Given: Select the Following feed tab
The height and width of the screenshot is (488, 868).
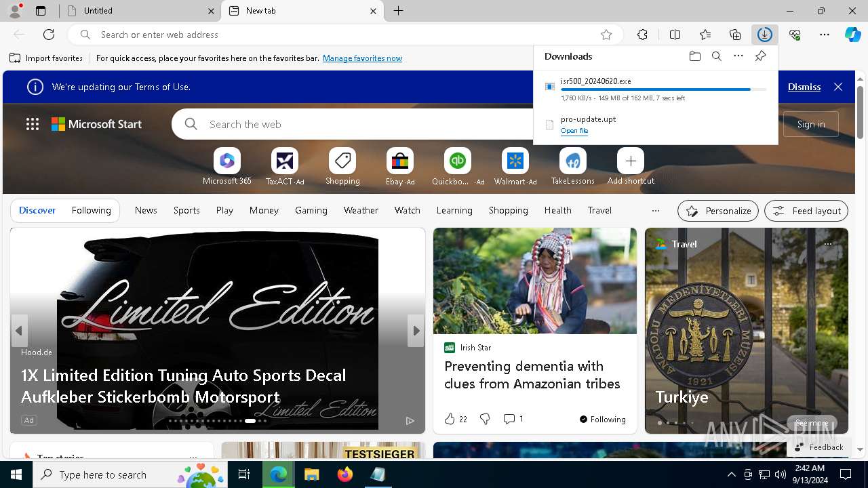Looking at the screenshot, I should click(x=91, y=210).
